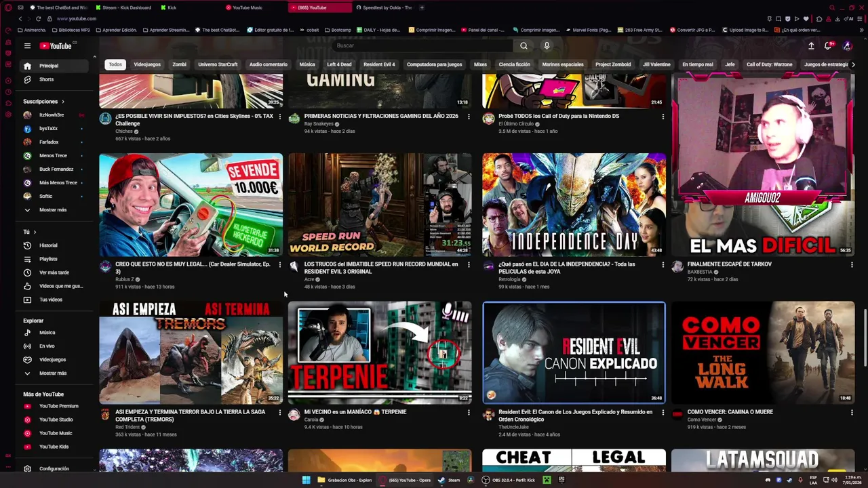Viewport: 868px width, 488px height.
Task: Open YouTube Studio link
Action: [54, 420]
